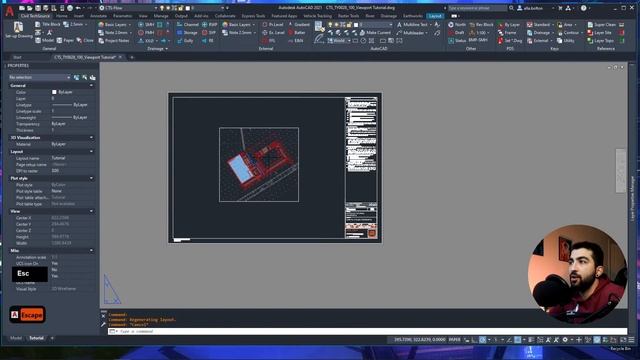Click the Layer Site tool

click(599, 32)
